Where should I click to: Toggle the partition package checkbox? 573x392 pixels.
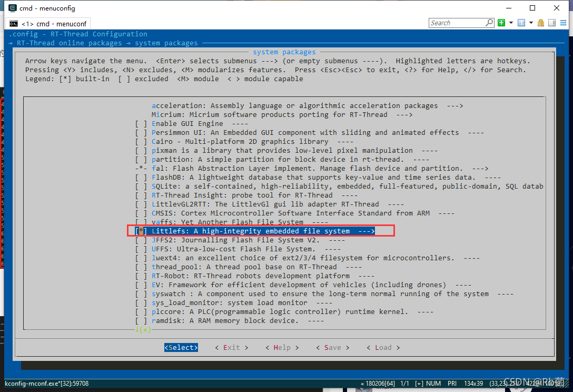tap(141, 160)
